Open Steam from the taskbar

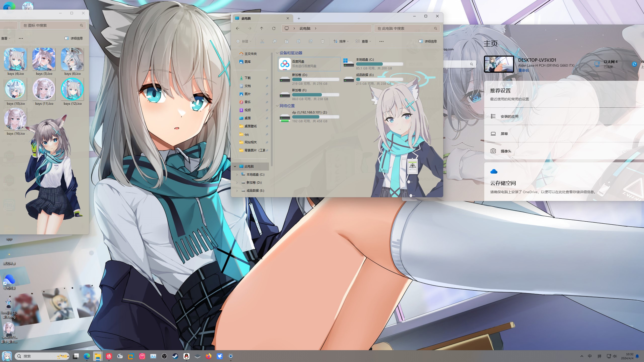click(x=175, y=356)
